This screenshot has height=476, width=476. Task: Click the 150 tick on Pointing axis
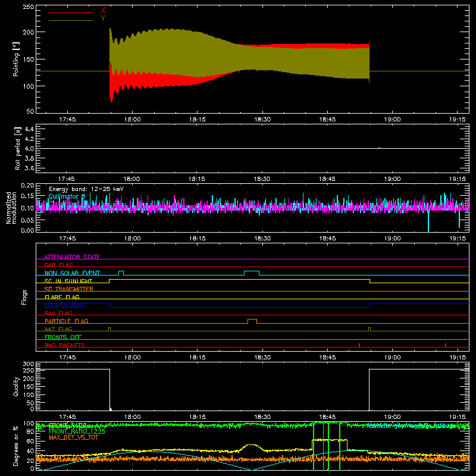(x=28, y=59)
